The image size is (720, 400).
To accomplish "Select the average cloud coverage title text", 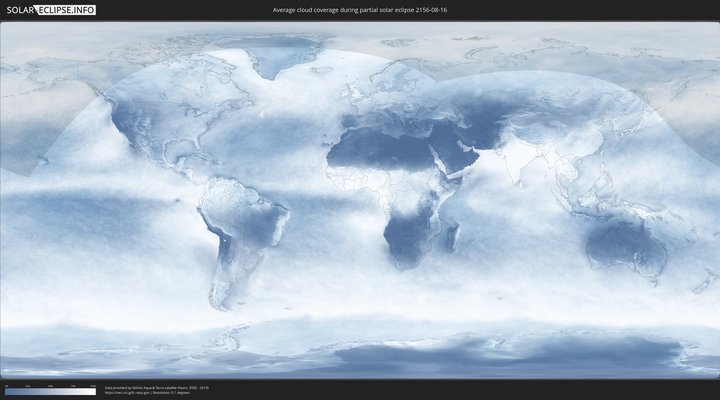I will click(x=360, y=10).
